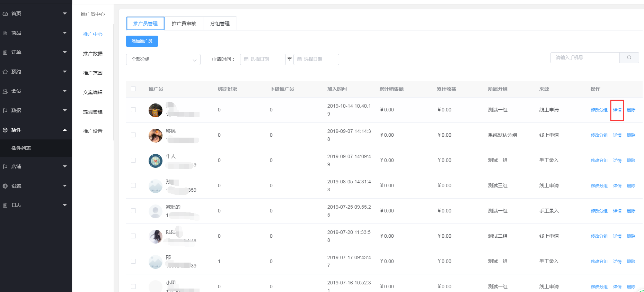This screenshot has height=292, width=644.
Task: Click the 订单 orders icon in sidebar
Action: (x=5, y=53)
